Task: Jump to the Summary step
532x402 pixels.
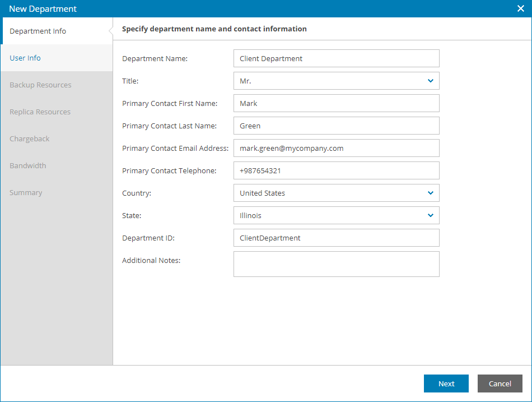Action: tap(26, 193)
